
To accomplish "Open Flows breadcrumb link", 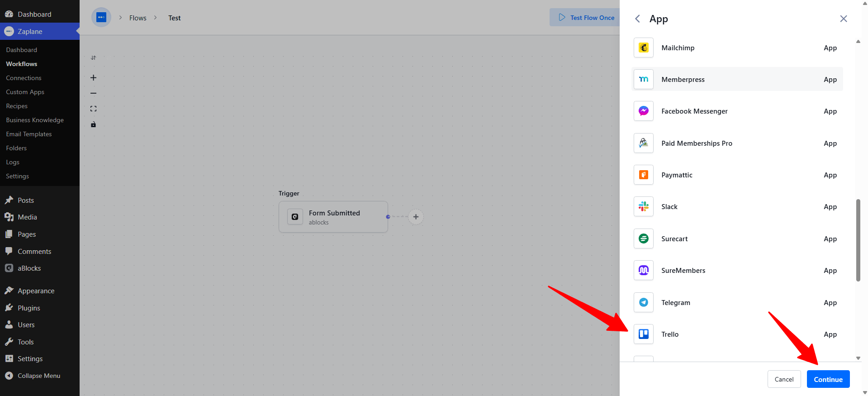I will pyautogui.click(x=138, y=18).
